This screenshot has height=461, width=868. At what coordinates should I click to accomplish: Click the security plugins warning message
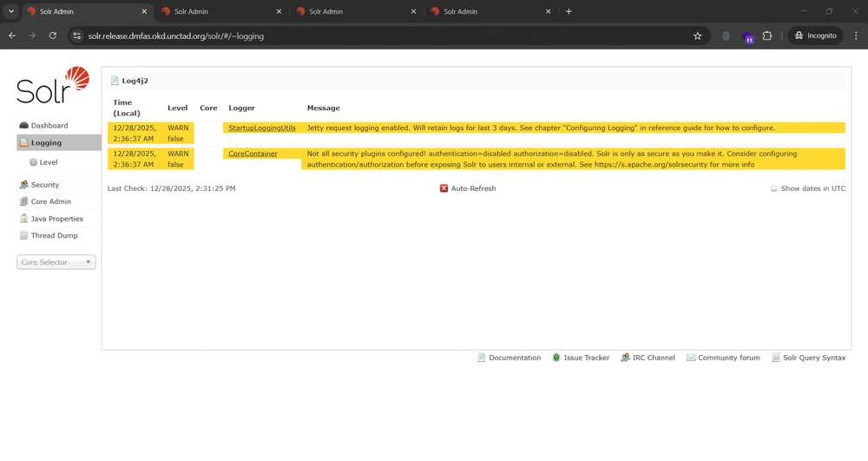(x=552, y=160)
